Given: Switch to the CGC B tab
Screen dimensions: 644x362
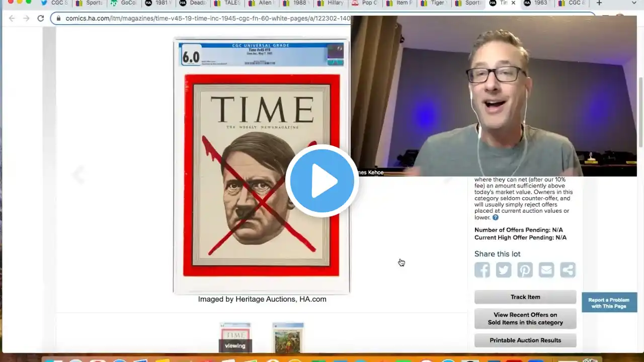Looking at the screenshot, I should 573,3.
